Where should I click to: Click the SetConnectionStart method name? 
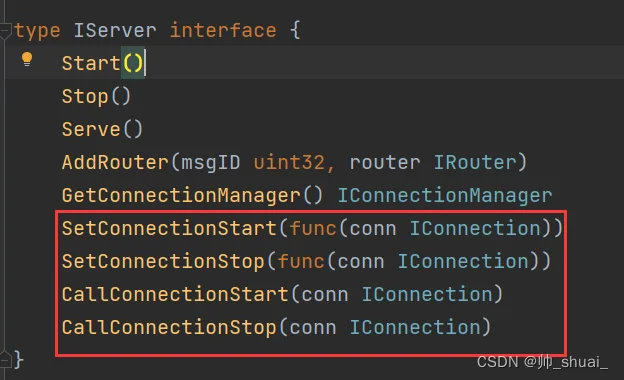[x=169, y=228]
